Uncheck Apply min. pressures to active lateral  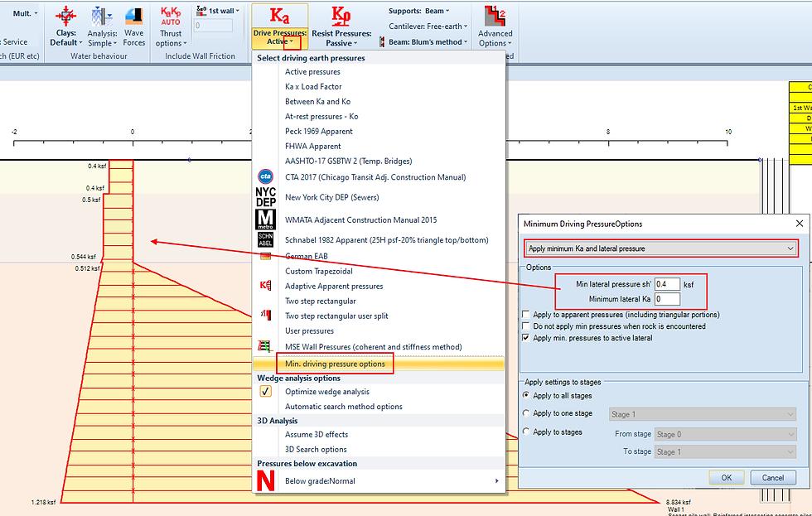tap(526, 338)
